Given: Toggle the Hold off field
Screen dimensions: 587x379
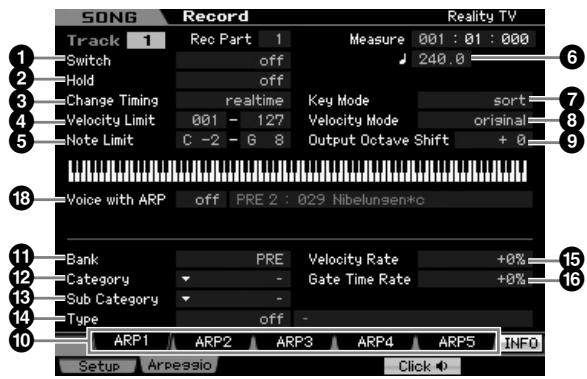Looking at the screenshot, I should (233, 81).
